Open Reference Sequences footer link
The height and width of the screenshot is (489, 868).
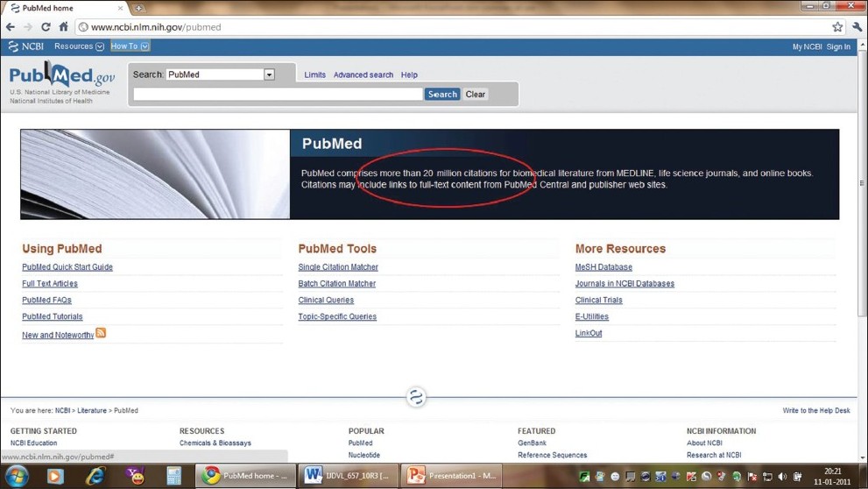click(x=553, y=455)
